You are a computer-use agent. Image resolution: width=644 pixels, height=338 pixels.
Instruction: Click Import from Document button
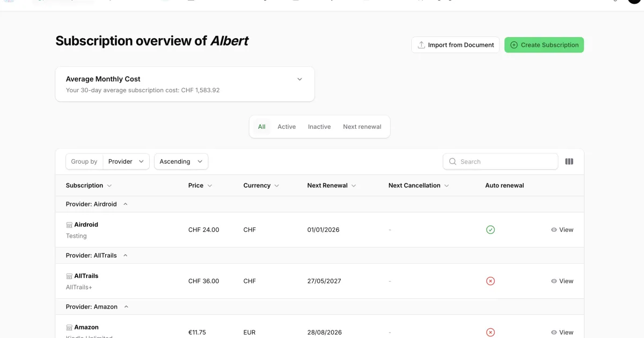click(x=456, y=45)
